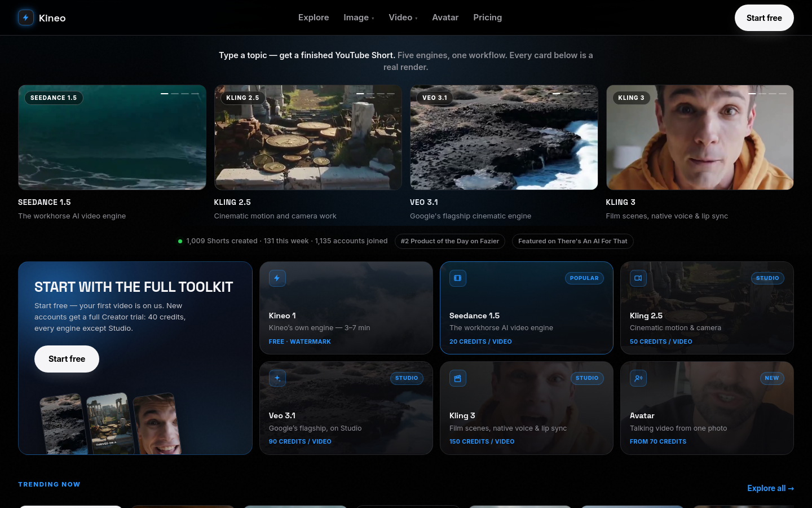Open the Featured on There's An AI For That badge
Viewport: 812px width, 508px height.
tap(572, 241)
